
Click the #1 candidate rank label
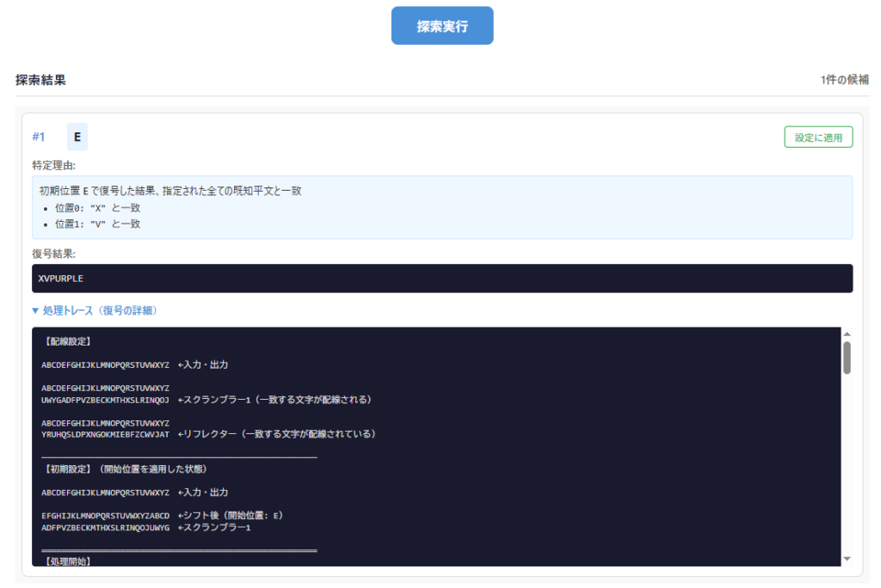(39, 137)
